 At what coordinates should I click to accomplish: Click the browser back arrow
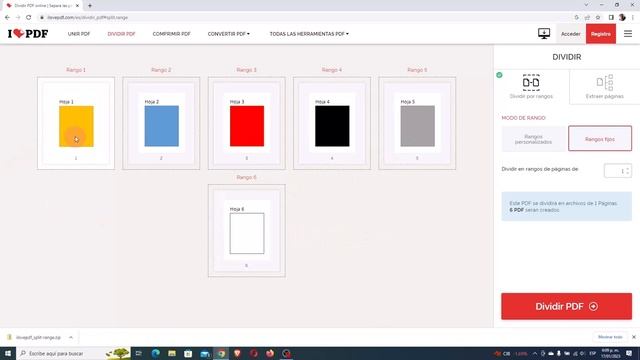coord(7,18)
